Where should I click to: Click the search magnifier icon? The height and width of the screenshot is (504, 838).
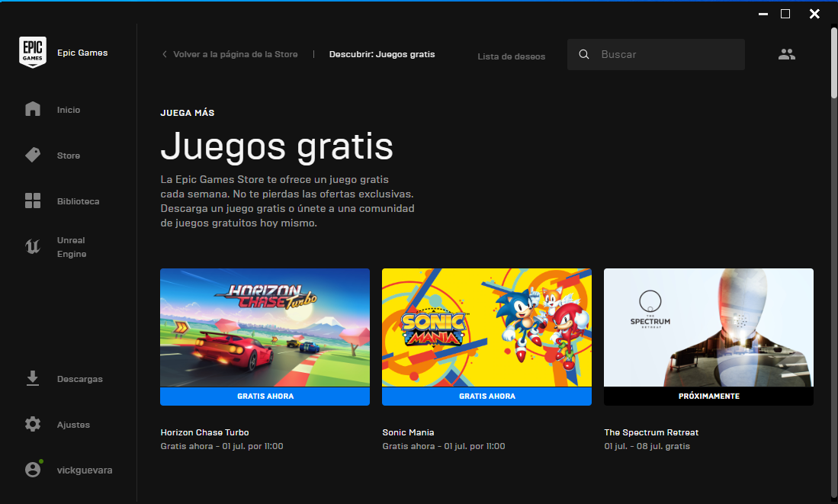click(584, 54)
